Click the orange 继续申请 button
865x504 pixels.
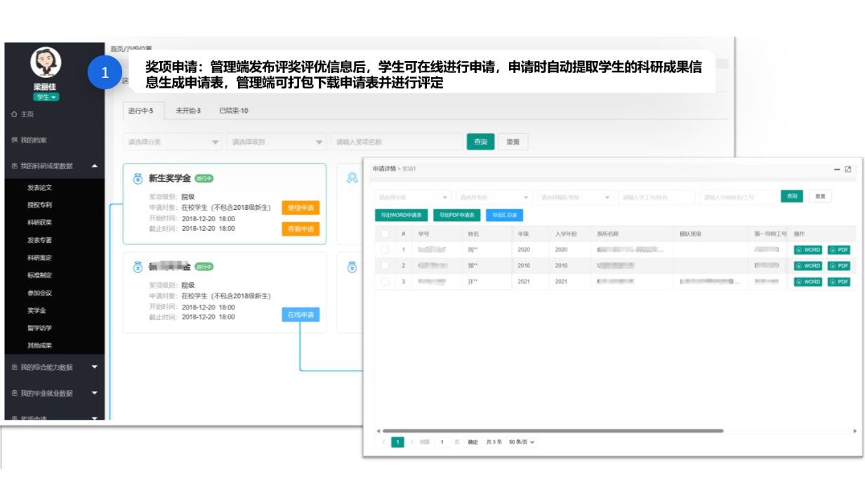pyautogui.click(x=301, y=208)
